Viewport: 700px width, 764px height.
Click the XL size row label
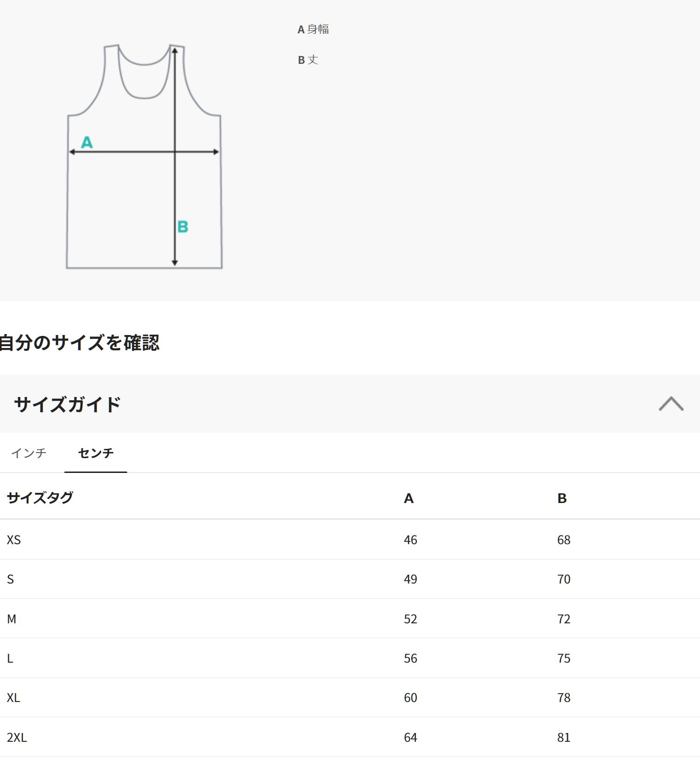click(x=13, y=697)
